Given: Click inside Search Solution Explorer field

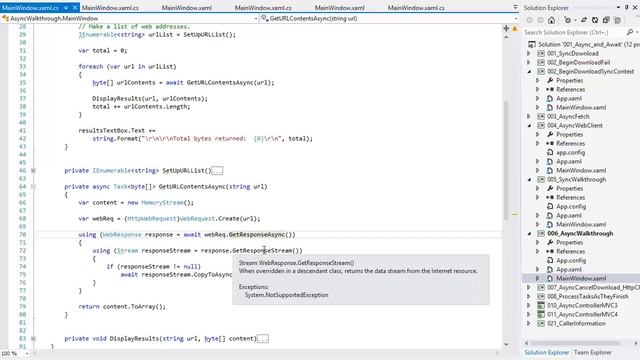Looking at the screenshot, I should (x=575, y=32).
